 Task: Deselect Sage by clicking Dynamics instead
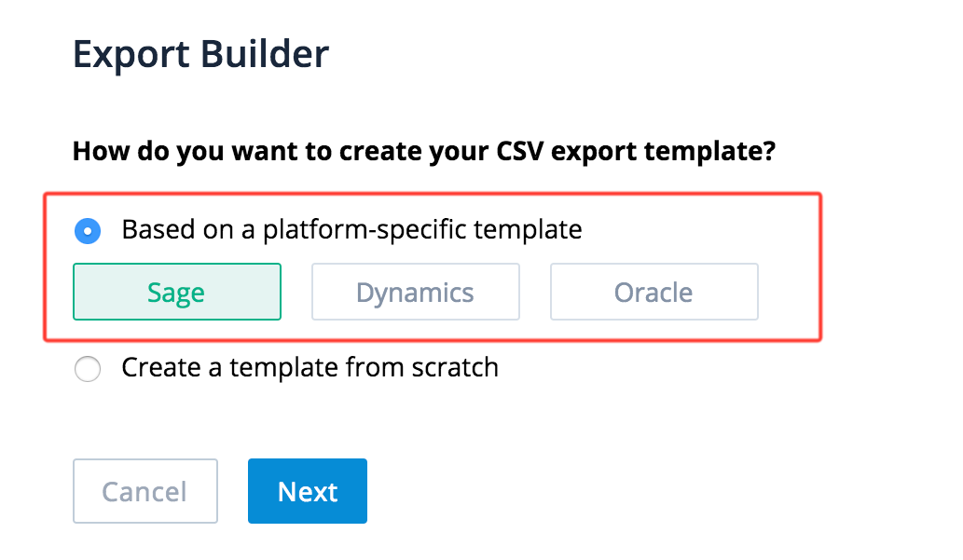[x=415, y=292]
